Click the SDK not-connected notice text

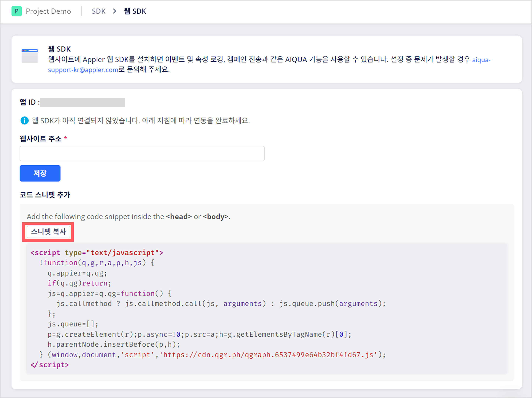tap(141, 120)
